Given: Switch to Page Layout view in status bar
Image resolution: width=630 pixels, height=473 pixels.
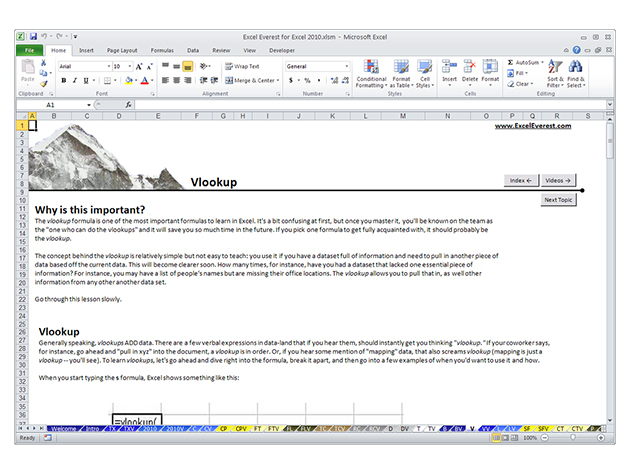Looking at the screenshot, I should point(505,438).
